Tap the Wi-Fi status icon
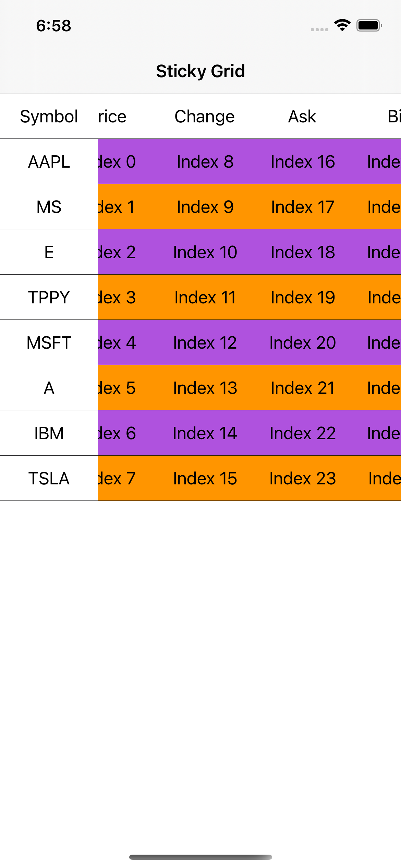 342,25
